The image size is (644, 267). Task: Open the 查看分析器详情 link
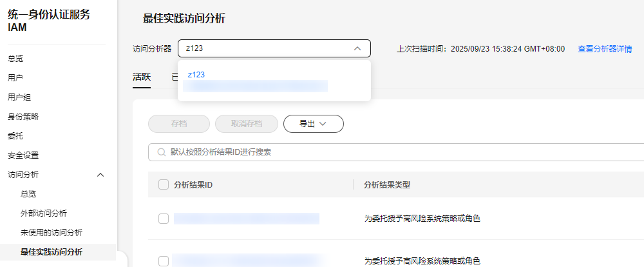click(x=604, y=49)
